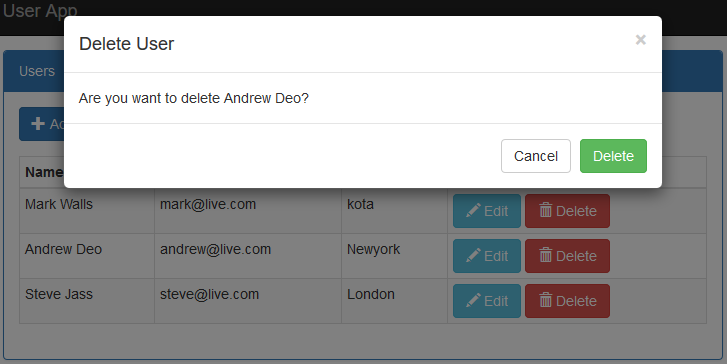Click andrew@live.com email cell
The image size is (727, 364).
[248, 256]
